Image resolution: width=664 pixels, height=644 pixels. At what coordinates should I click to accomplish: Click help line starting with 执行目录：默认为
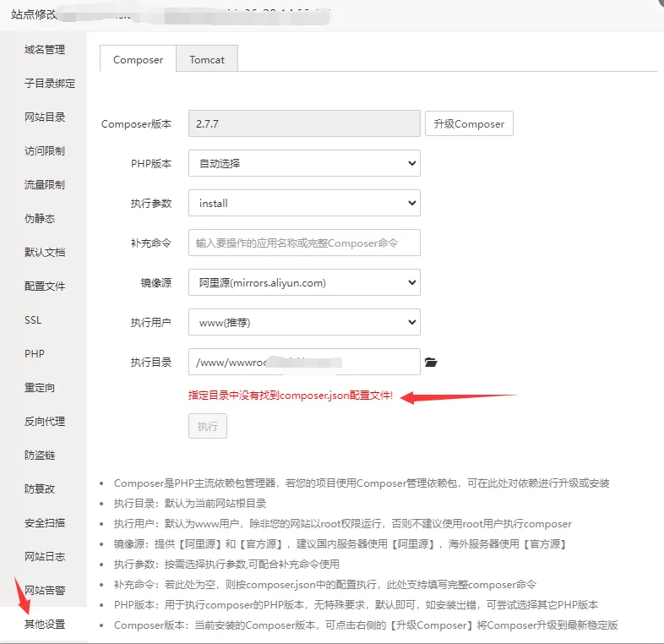(x=190, y=504)
